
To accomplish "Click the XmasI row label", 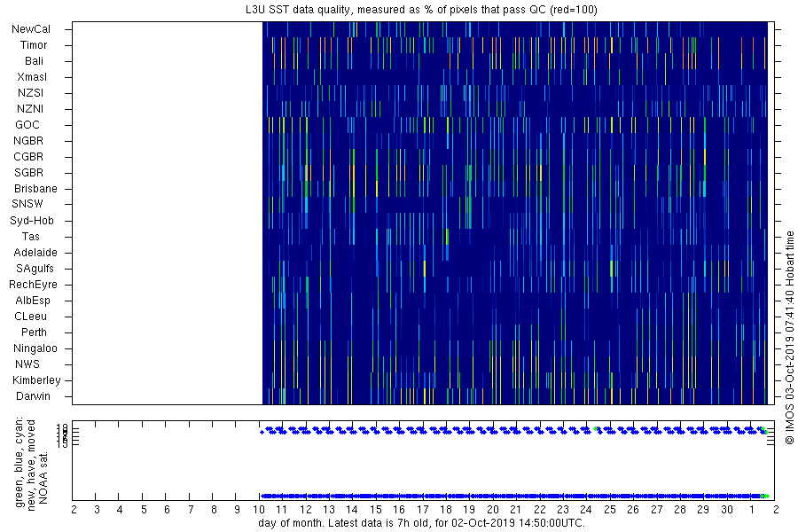I will pos(32,77).
